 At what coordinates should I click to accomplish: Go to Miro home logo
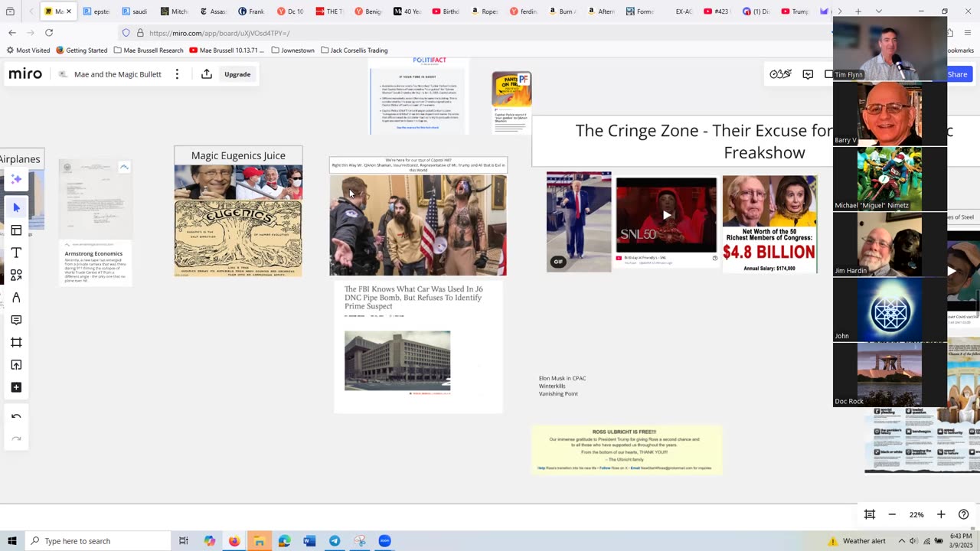point(25,74)
